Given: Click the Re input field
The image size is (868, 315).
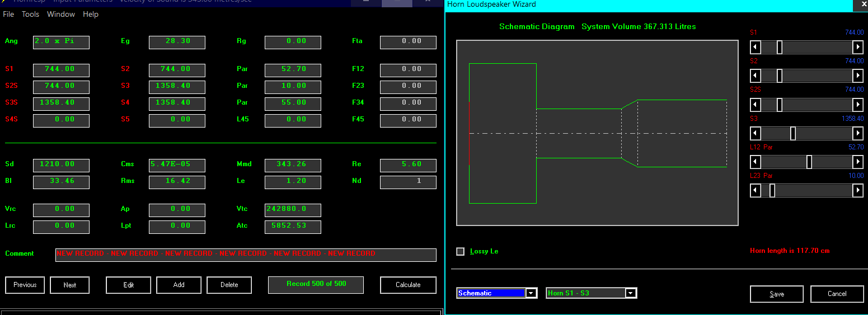Looking at the screenshot, I should click(x=408, y=165).
